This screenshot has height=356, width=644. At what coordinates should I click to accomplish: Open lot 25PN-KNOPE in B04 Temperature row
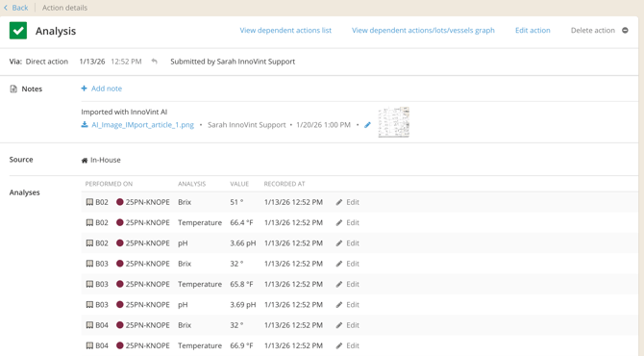tap(147, 345)
